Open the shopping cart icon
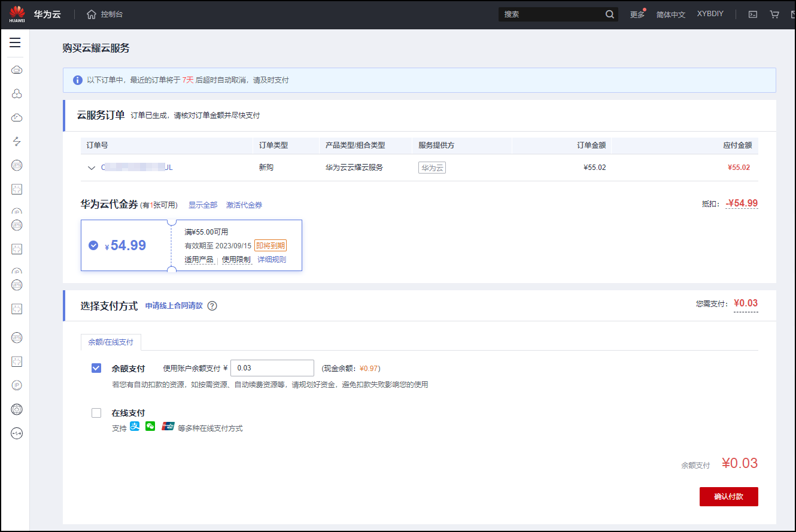This screenshot has height=532, width=796. pos(774,14)
